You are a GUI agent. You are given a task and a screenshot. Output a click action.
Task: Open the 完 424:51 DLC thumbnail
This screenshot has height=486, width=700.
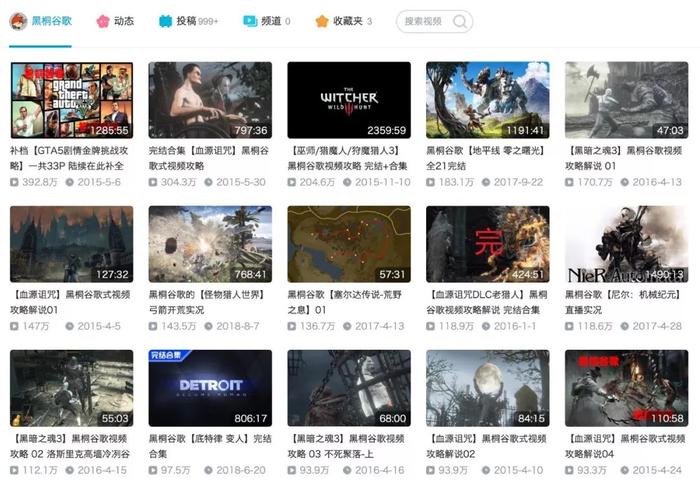click(x=488, y=244)
